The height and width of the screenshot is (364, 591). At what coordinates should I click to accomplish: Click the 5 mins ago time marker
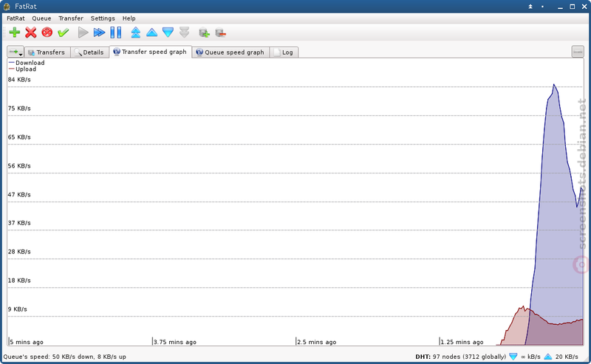pyautogui.click(x=27, y=342)
